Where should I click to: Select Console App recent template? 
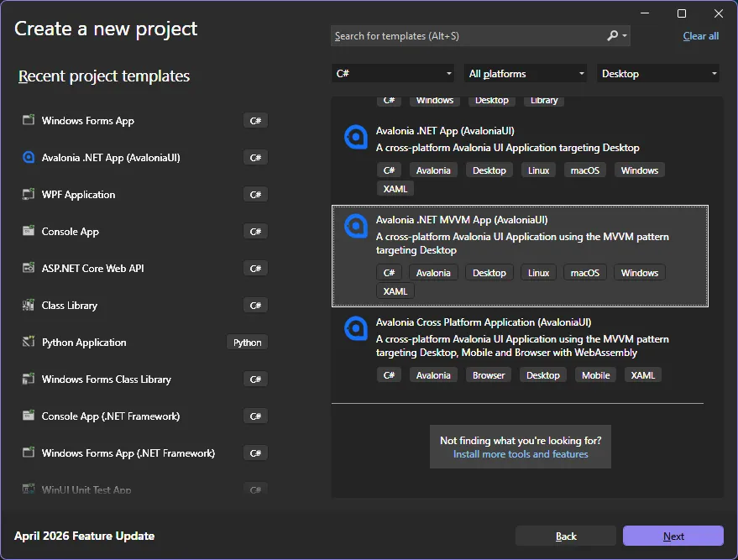[145, 232]
